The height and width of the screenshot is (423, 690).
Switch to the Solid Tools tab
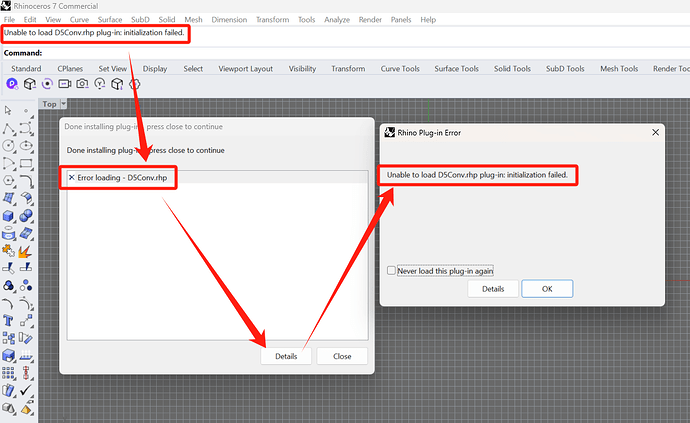[512, 69]
